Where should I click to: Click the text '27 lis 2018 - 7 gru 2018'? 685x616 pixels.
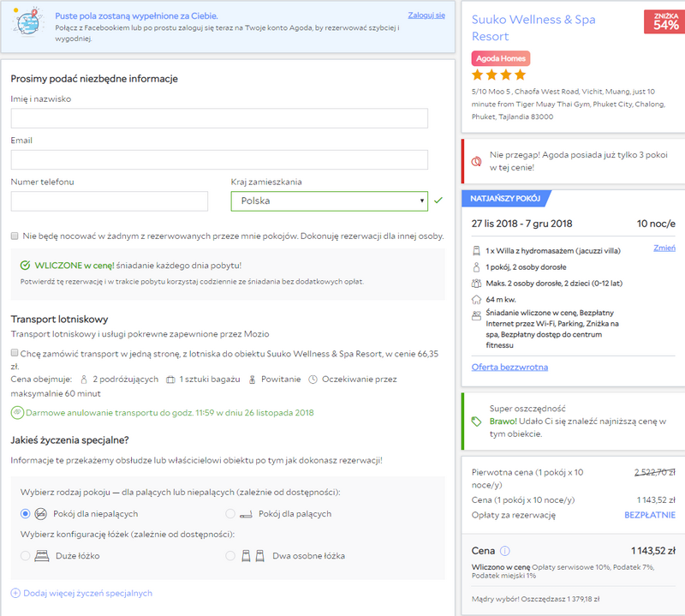(521, 224)
